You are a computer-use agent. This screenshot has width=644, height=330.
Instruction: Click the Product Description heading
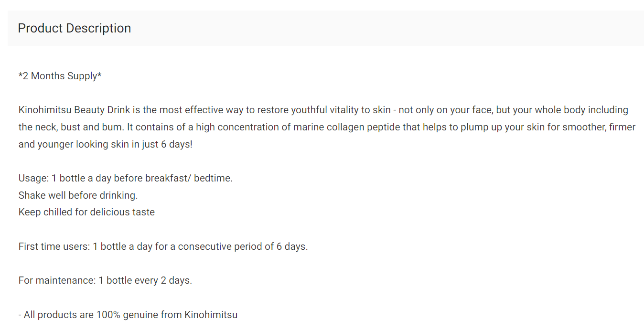75,28
